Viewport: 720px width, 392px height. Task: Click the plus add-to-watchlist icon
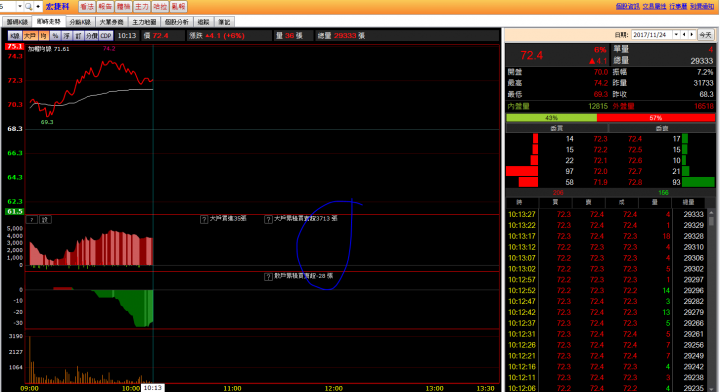click(x=38, y=6)
